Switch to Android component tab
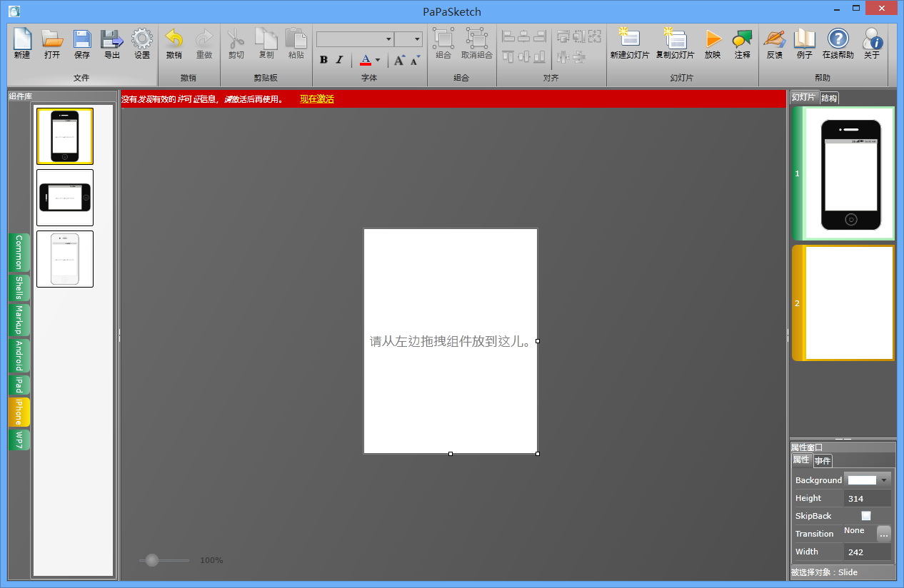Screen dimensions: 904x588 [19, 355]
